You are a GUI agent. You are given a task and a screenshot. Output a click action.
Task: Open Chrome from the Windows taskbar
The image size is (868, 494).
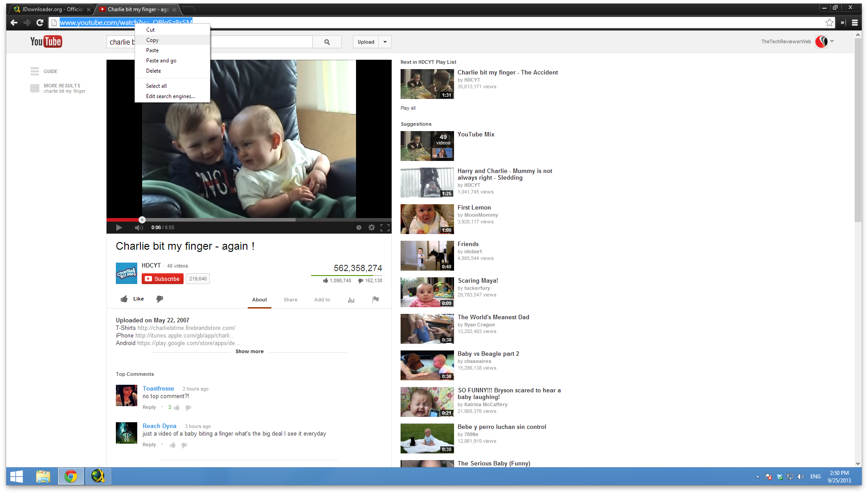coord(70,476)
